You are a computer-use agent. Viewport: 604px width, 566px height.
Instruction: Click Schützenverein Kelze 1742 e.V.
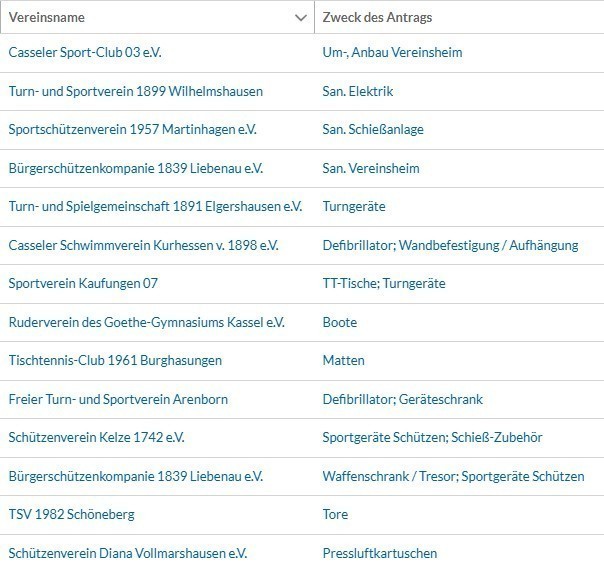click(x=96, y=438)
